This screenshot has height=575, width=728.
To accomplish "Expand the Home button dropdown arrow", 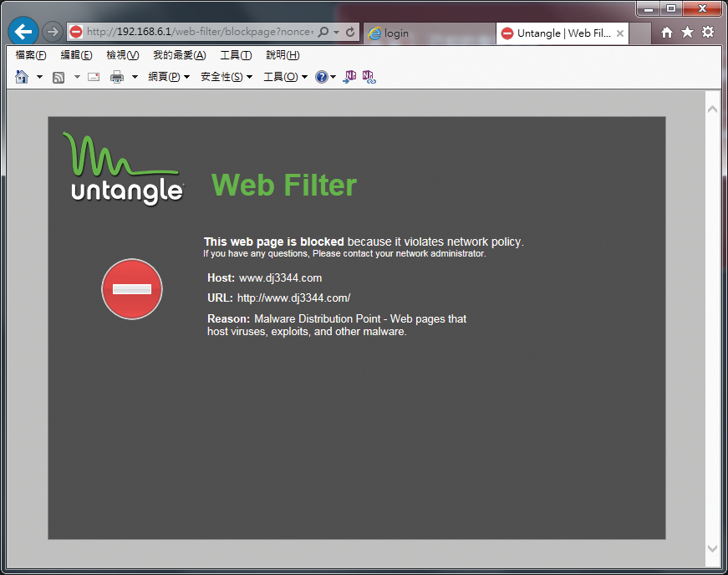I will [x=39, y=77].
